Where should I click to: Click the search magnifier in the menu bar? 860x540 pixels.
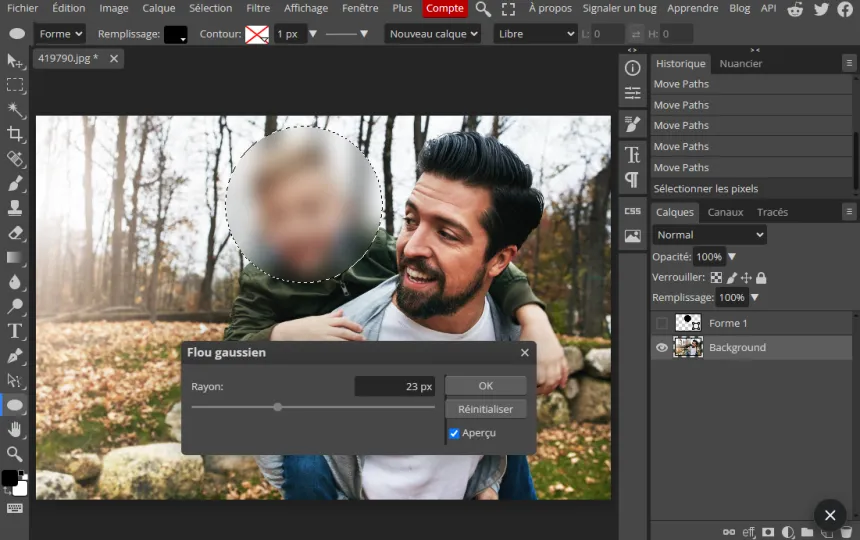[x=483, y=9]
